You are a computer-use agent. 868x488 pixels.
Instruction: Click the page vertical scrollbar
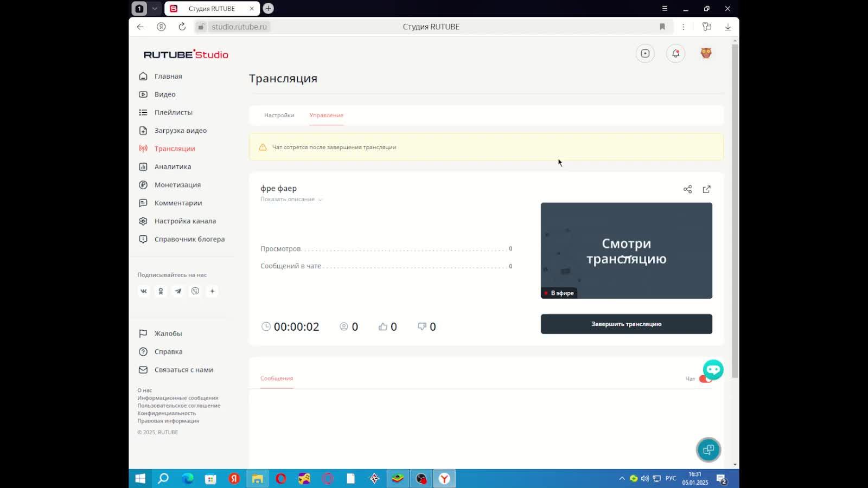tap(735, 211)
